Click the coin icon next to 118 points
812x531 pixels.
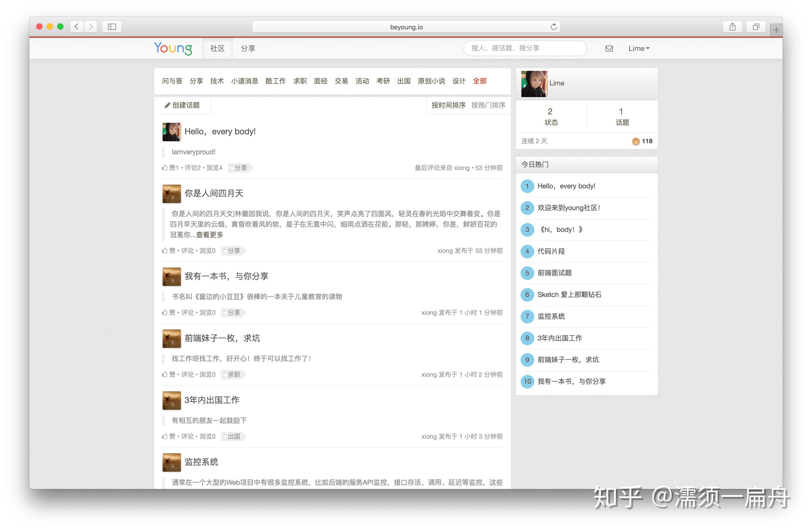coord(635,141)
